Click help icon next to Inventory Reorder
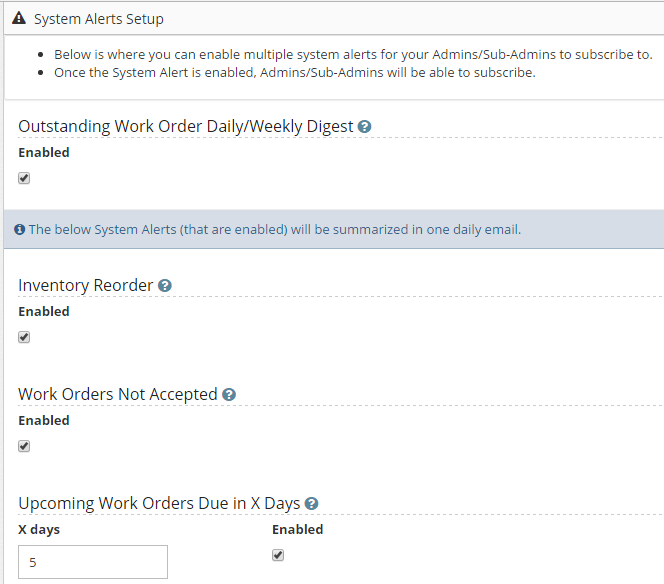Image resolution: width=664 pixels, height=584 pixels. 165,286
